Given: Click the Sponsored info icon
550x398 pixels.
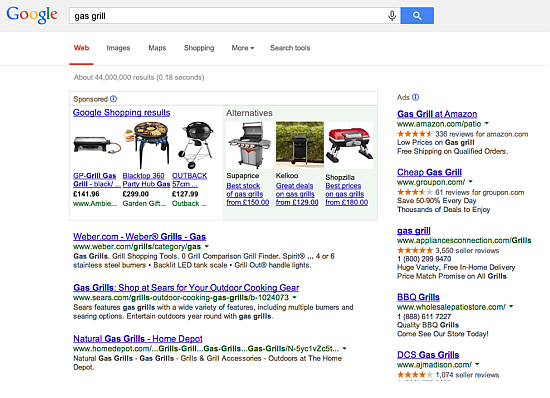Looking at the screenshot, I should [x=113, y=99].
